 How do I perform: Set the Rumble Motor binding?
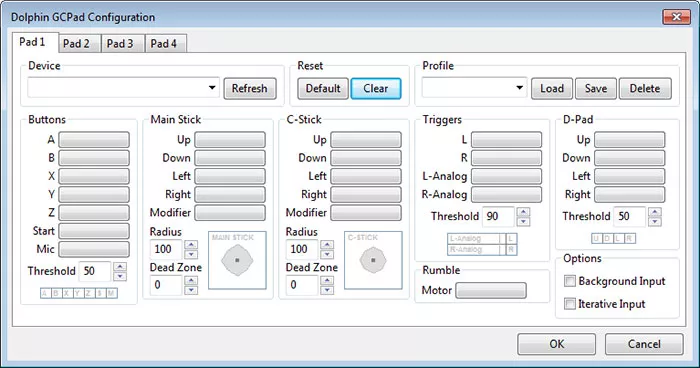[491, 290]
